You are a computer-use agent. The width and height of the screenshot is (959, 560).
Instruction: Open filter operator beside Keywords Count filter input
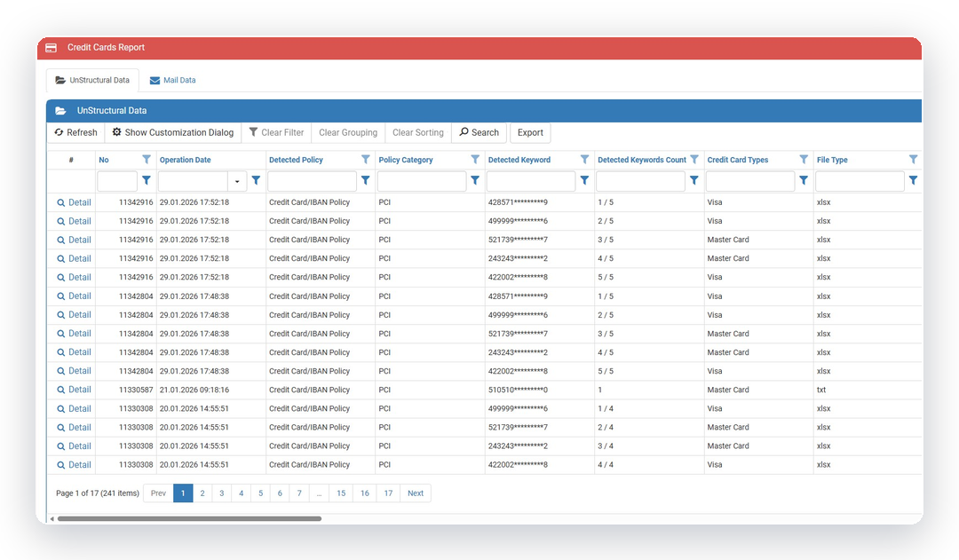[x=693, y=180]
